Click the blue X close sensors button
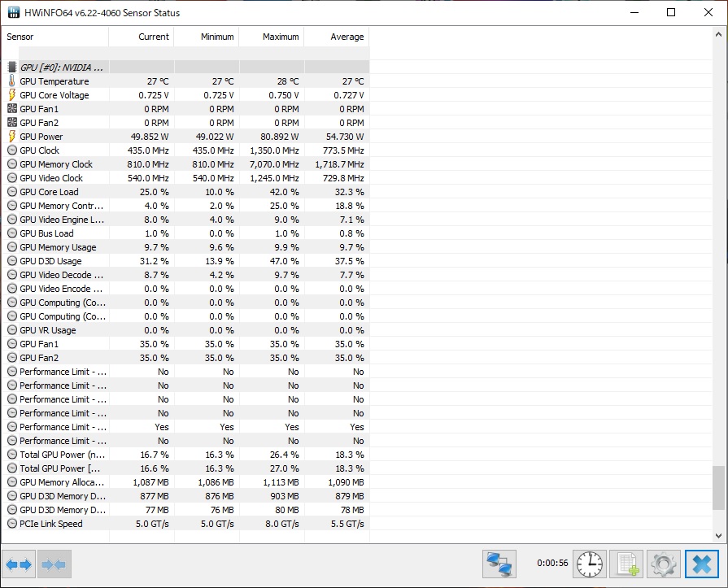Image resolution: width=728 pixels, height=588 pixels. (701, 564)
